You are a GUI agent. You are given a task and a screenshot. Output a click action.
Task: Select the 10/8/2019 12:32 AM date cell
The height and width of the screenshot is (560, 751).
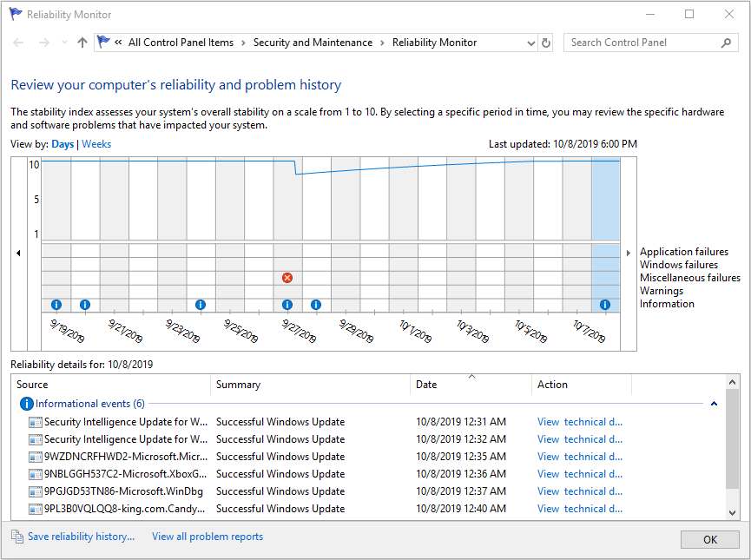click(461, 439)
